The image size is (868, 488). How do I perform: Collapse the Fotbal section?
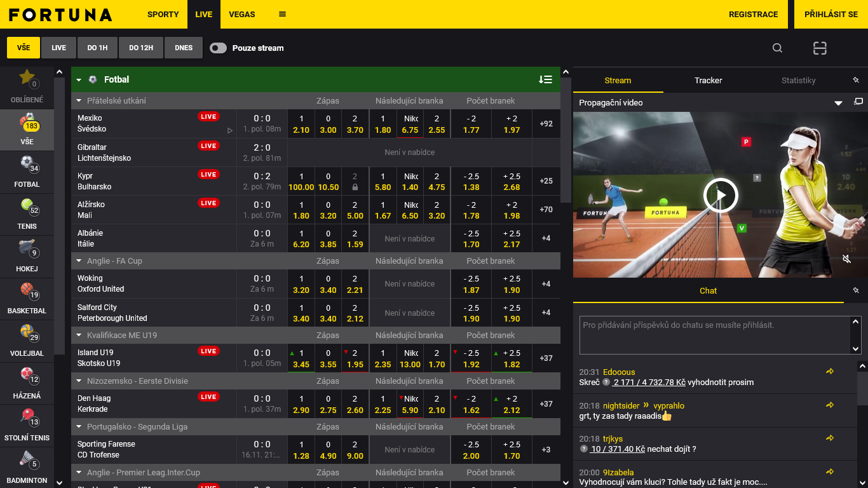tap(79, 80)
